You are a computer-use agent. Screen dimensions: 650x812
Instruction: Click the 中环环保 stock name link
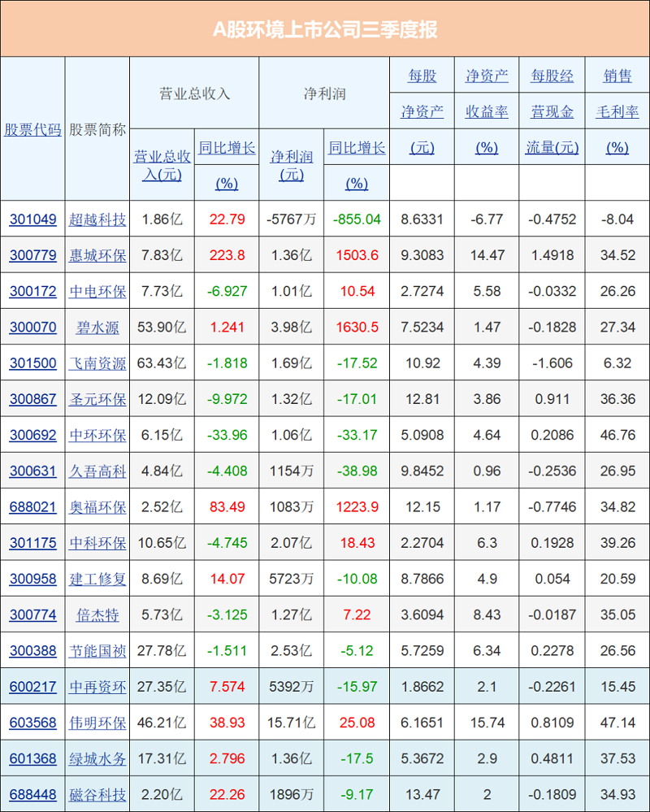coord(97,436)
